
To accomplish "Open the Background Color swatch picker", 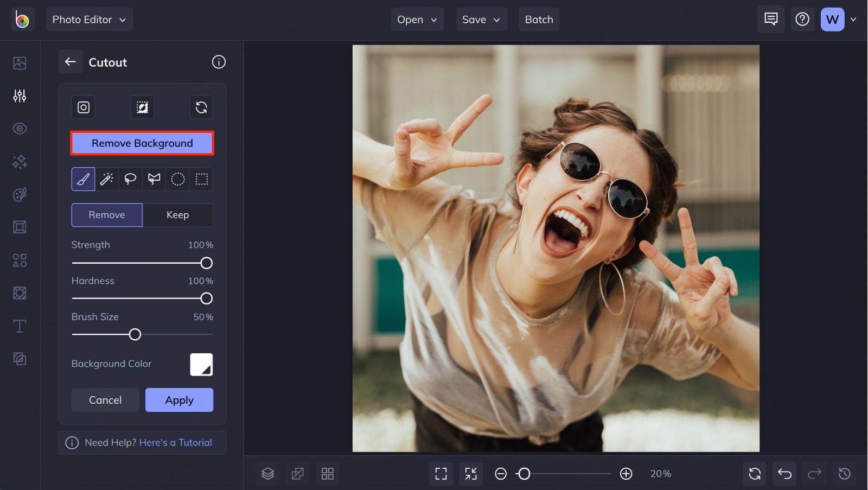I will [x=201, y=364].
